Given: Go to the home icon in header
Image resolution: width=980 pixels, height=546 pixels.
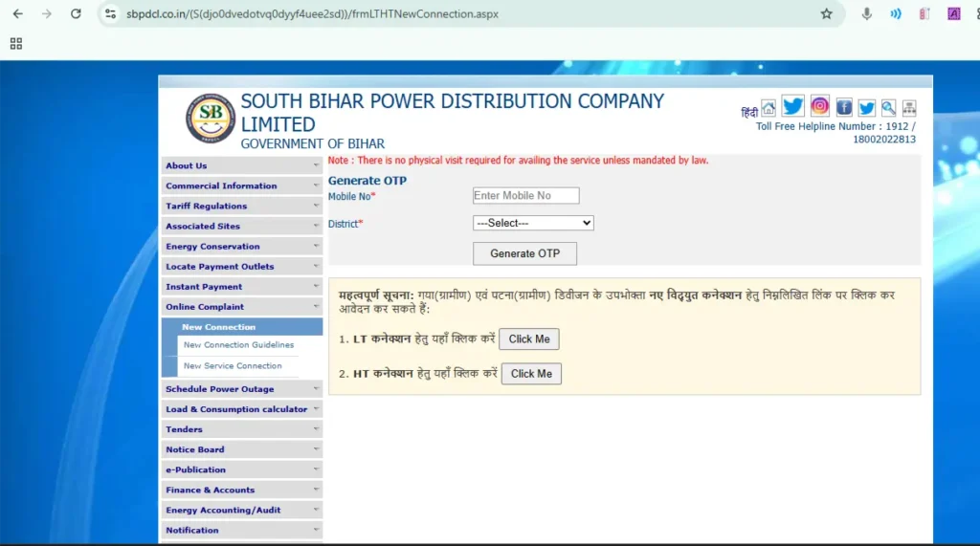Looking at the screenshot, I should [x=768, y=107].
